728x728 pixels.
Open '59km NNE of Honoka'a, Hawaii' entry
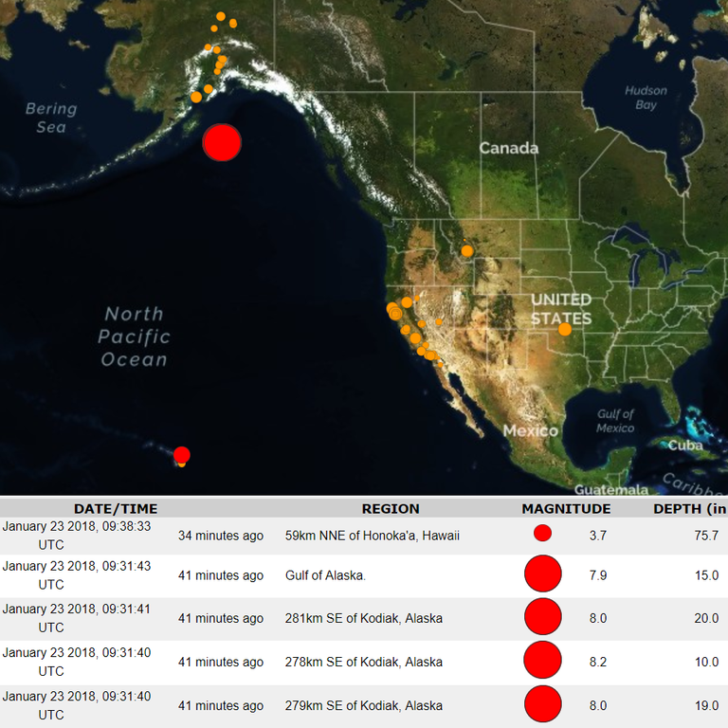(373, 536)
